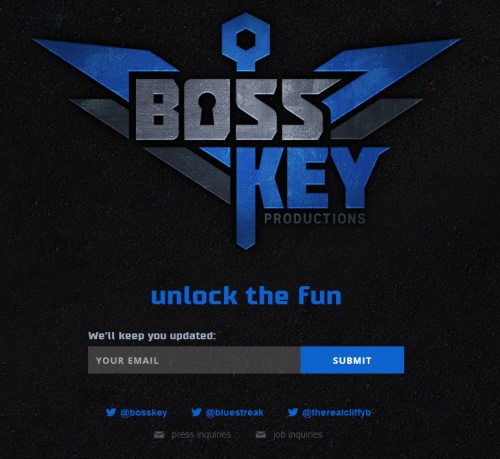Click the Twitter bird icon beside @therealcliffyb
The width and height of the screenshot is (500, 459).
coord(293,412)
